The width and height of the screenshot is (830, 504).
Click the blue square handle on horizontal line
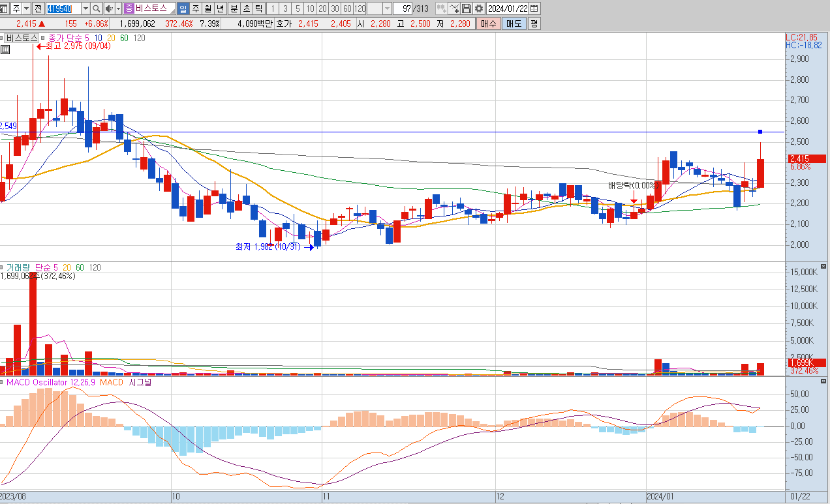[760, 132]
